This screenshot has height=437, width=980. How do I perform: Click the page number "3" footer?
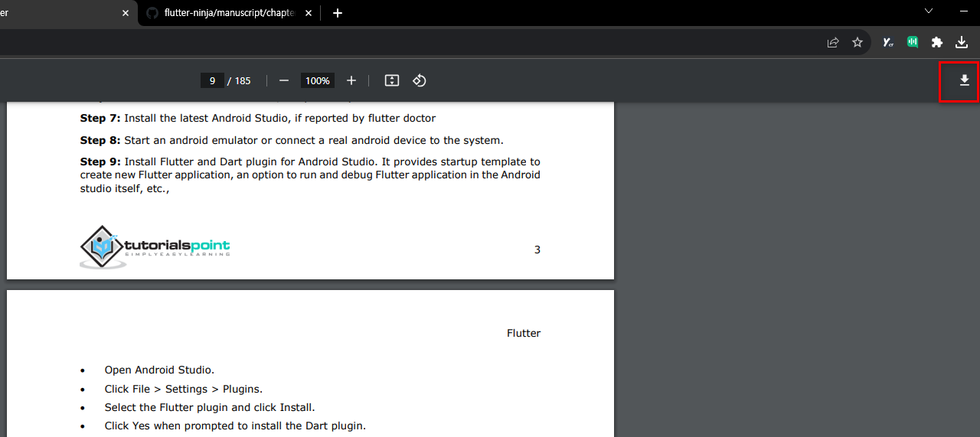pos(537,249)
